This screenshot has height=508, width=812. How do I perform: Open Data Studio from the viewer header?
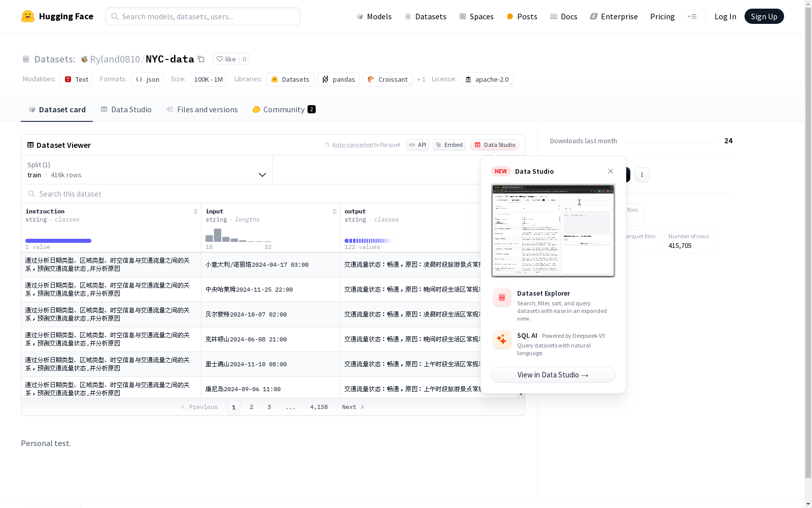(495, 145)
